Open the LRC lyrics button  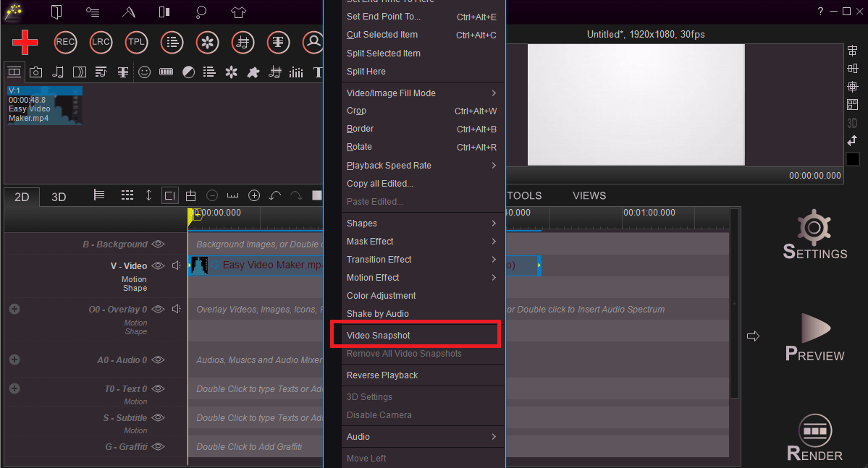pyautogui.click(x=101, y=42)
